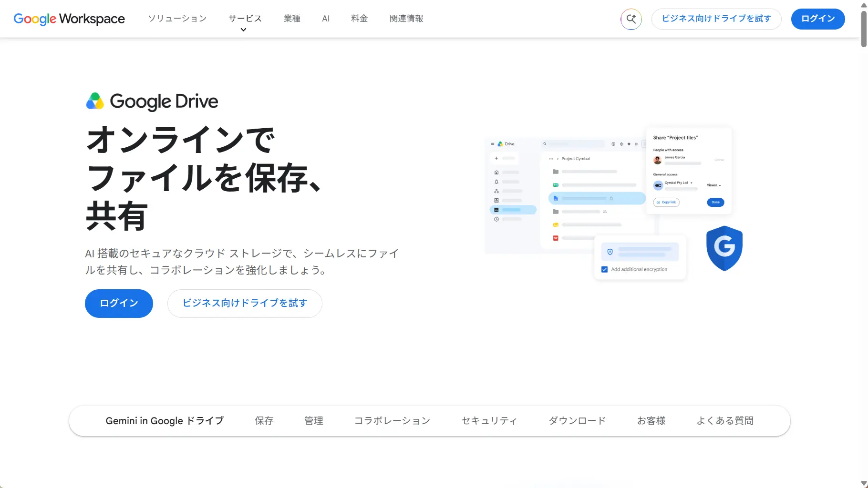
Task: Click the blue Google shield illustration
Action: coord(724,248)
